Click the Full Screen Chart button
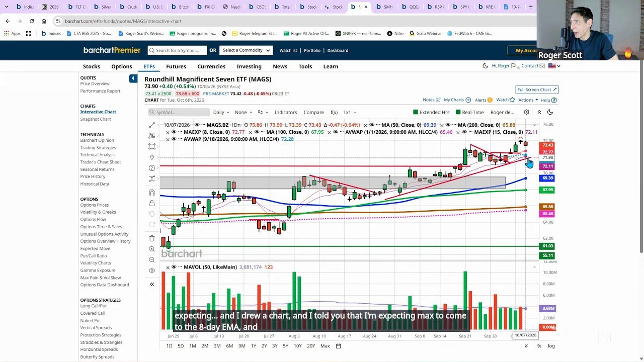Screen dimensions: 644x362 coord(537,89)
